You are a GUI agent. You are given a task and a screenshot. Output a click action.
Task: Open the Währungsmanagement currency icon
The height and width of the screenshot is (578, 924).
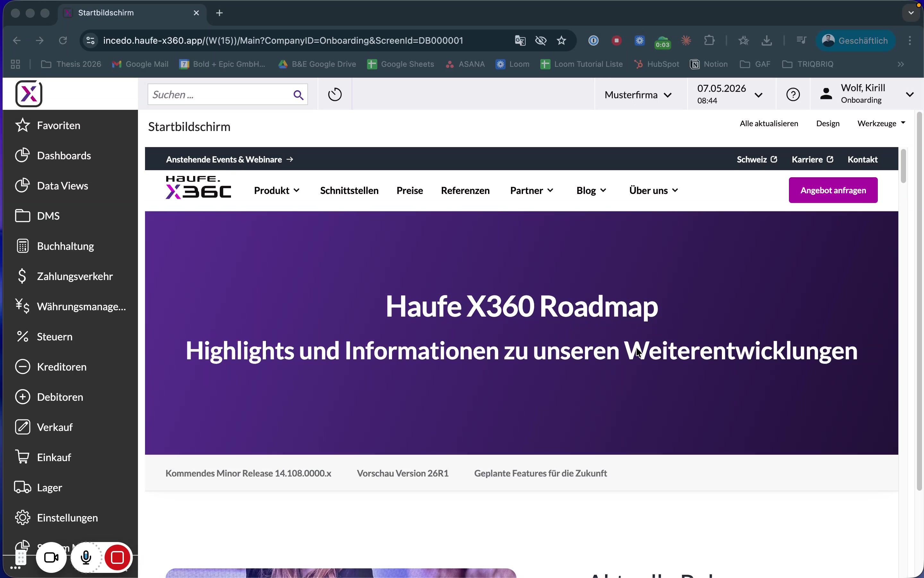coord(22,306)
